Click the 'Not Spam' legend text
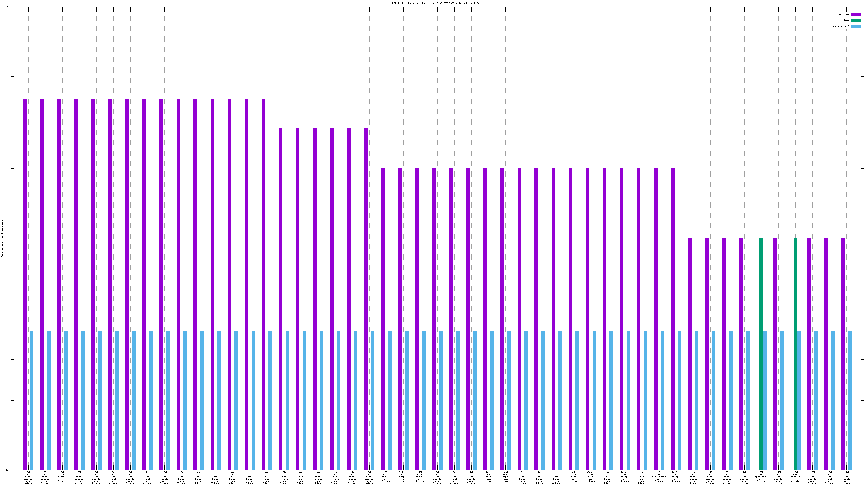This screenshot has height=488, width=868. [843, 14]
